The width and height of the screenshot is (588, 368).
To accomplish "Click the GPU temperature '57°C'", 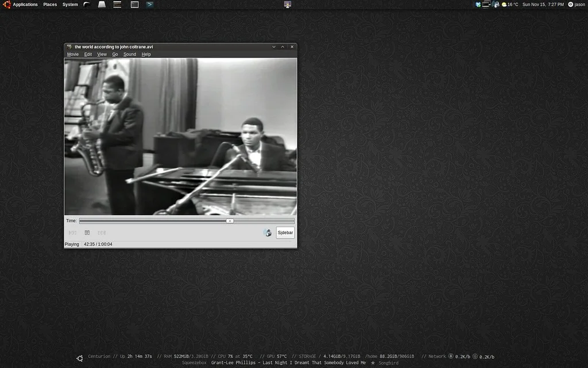I will tap(281, 356).
